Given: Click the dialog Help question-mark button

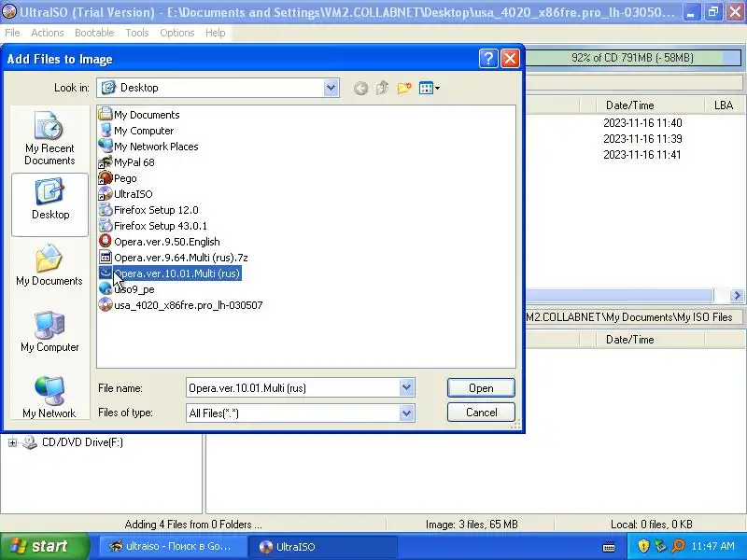Looking at the screenshot, I should tap(488, 59).
